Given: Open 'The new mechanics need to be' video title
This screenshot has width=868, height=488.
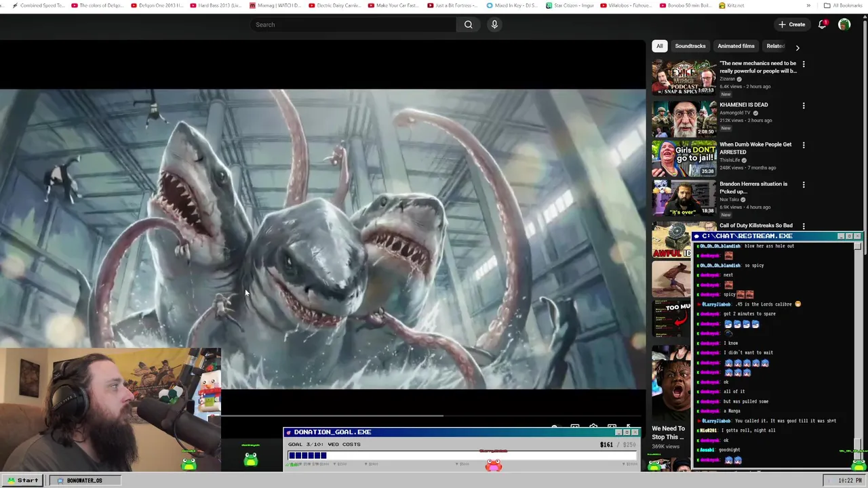Looking at the screenshot, I should click(757, 67).
